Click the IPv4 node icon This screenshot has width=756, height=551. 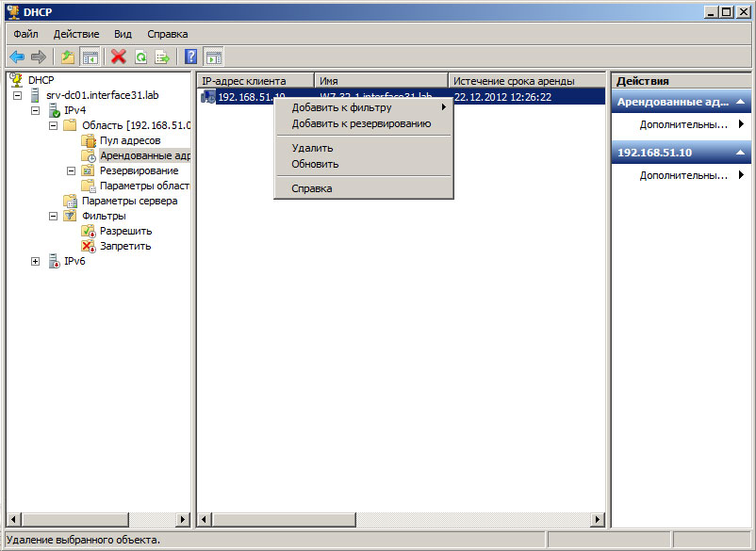pos(55,110)
